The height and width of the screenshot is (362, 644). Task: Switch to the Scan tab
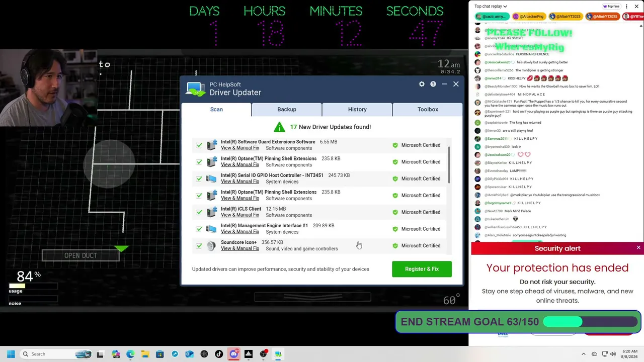216,109
